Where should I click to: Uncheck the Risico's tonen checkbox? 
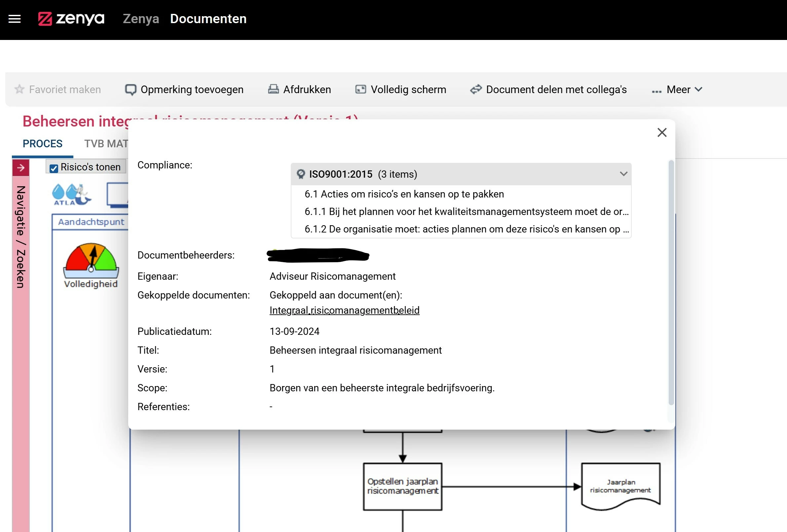(x=54, y=168)
